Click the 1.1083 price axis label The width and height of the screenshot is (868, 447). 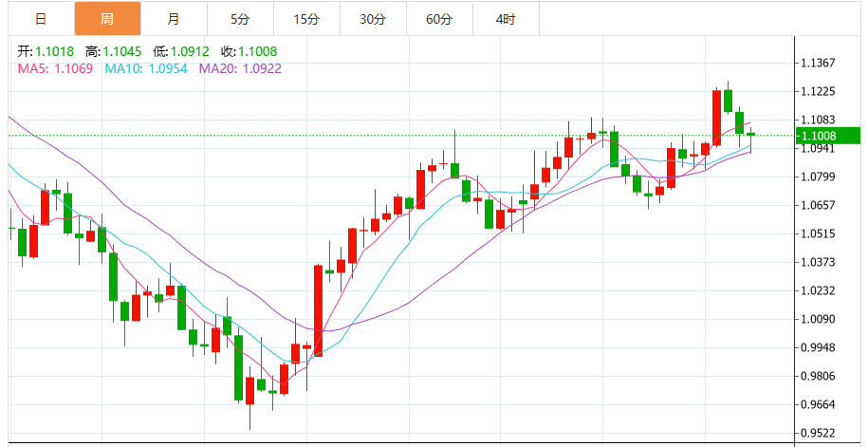tap(819, 120)
